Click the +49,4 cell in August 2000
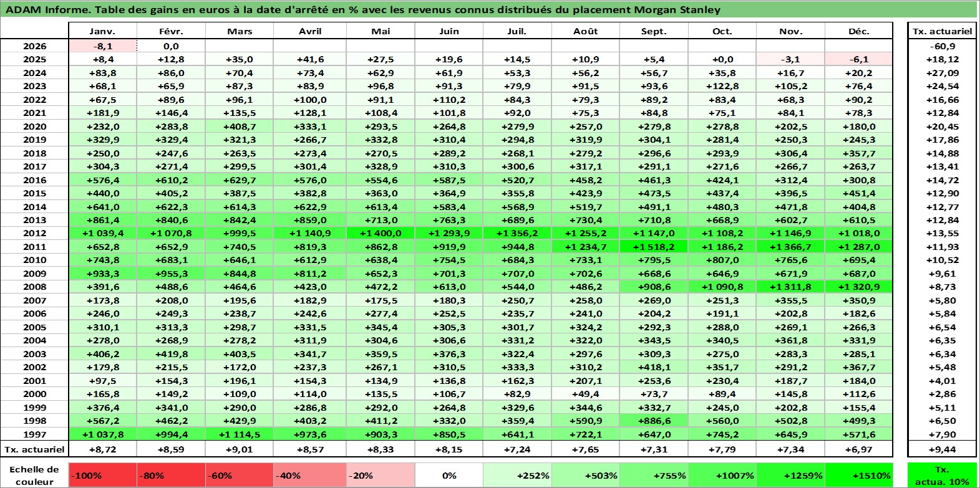Screen dimensions: 980x488 tap(585, 394)
